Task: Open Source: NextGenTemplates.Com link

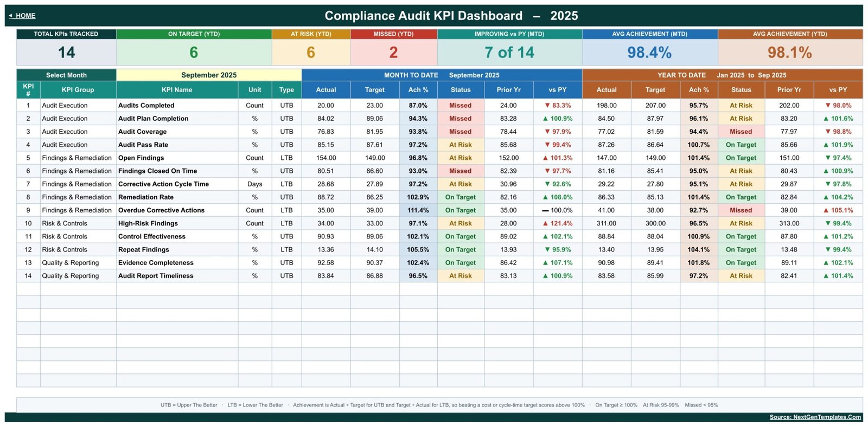Action: point(815,417)
